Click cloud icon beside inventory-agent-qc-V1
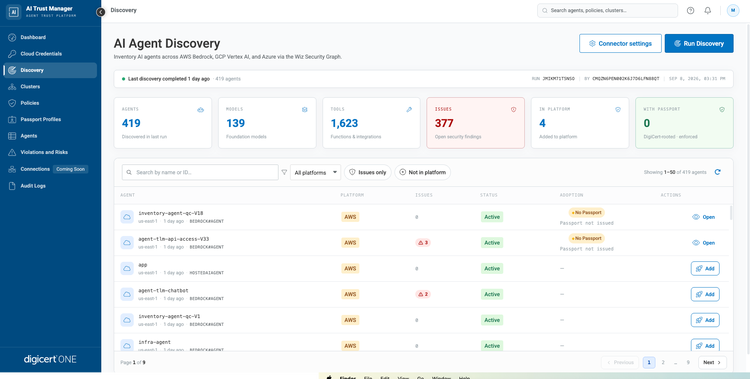The image size is (750, 379). click(x=127, y=320)
